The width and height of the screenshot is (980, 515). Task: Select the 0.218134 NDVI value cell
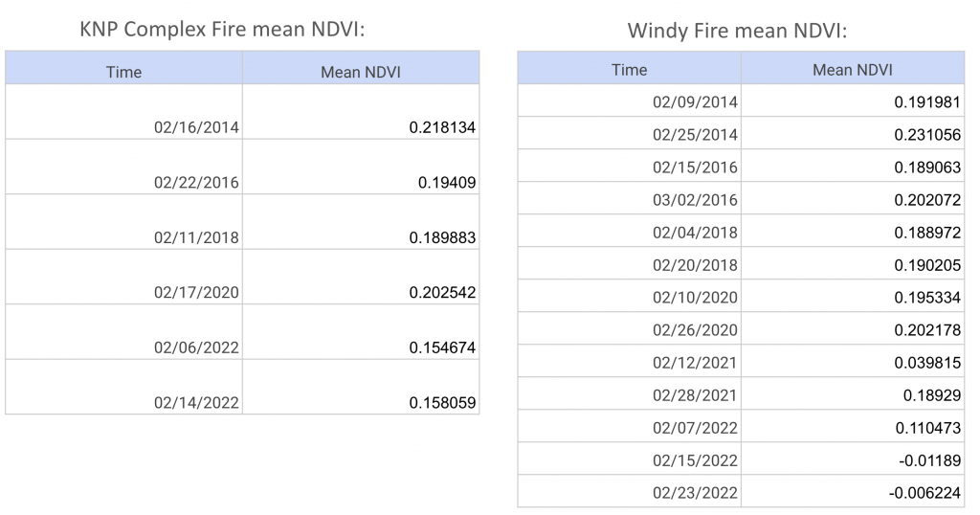(x=442, y=127)
